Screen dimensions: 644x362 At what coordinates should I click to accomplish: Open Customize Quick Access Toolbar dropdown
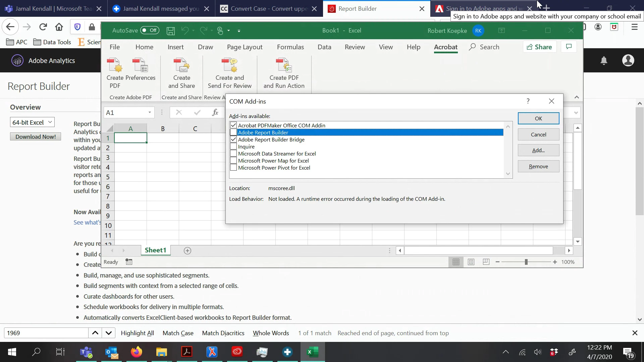coord(239,31)
